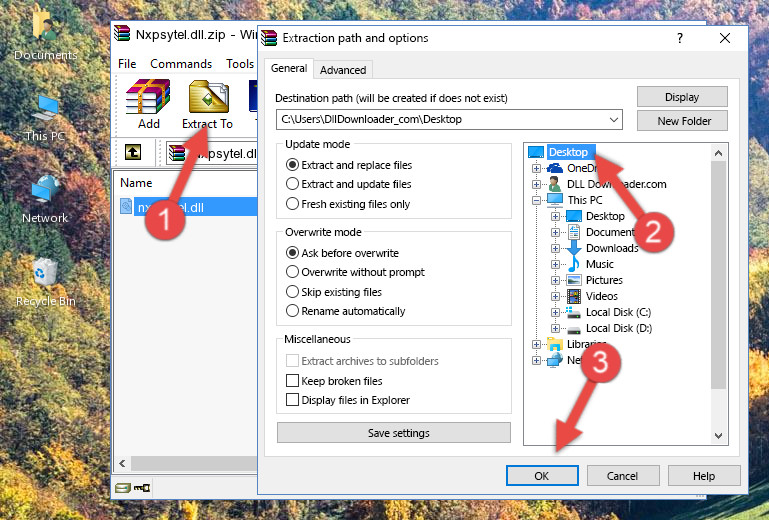Image resolution: width=769 pixels, height=520 pixels.
Task: Expand DLL Downloader.com node
Action: click(x=536, y=184)
